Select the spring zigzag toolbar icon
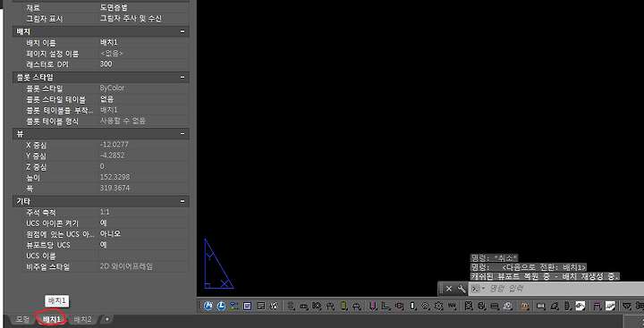 (x=452, y=306)
